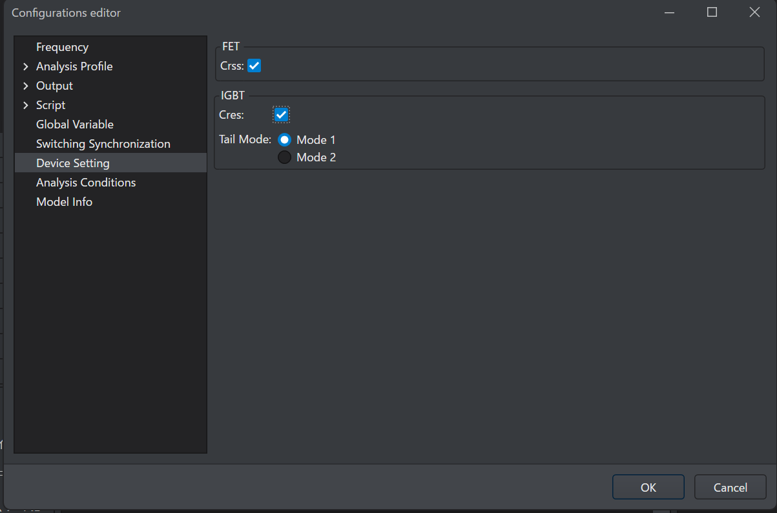Screen dimensions: 777x513
Task: Open the Analysis Conditions page
Action: (86, 182)
